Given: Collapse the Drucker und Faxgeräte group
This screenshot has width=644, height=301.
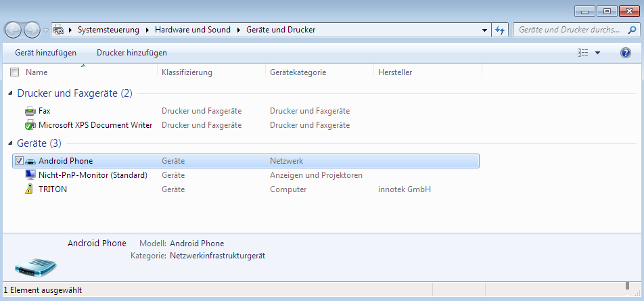Looking at the screenshot, I should pos(11,93).
